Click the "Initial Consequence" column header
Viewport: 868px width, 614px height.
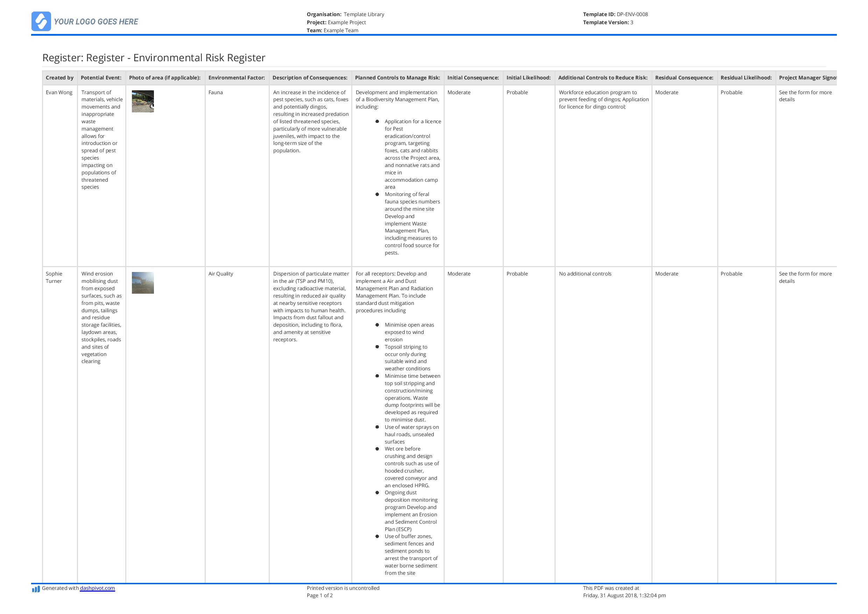473,78
